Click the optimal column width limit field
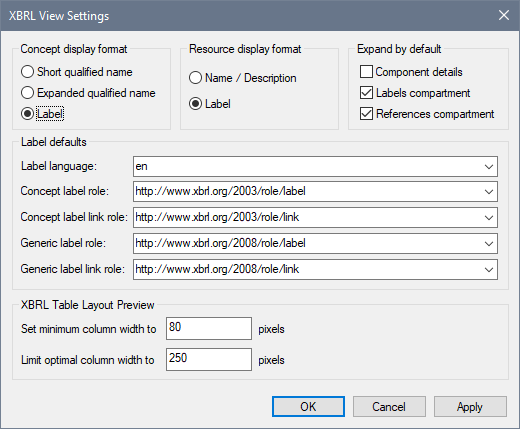The height and width of the screenshot is (429, 520). (x=209, y=359)
